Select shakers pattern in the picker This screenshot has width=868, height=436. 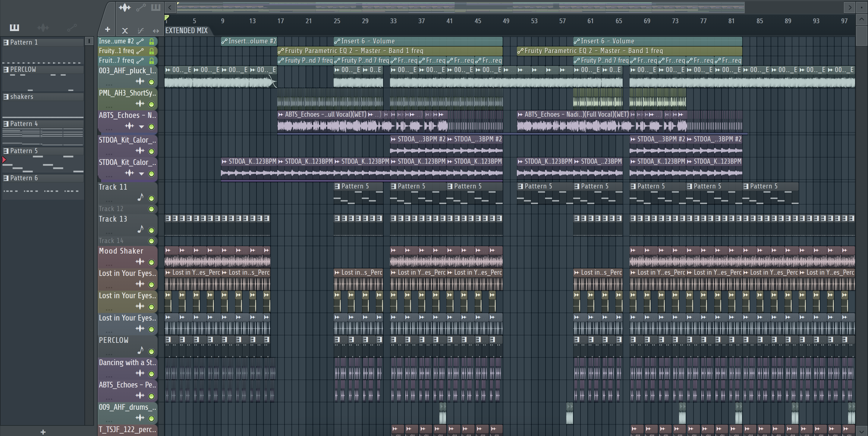[x=43, y=97]
